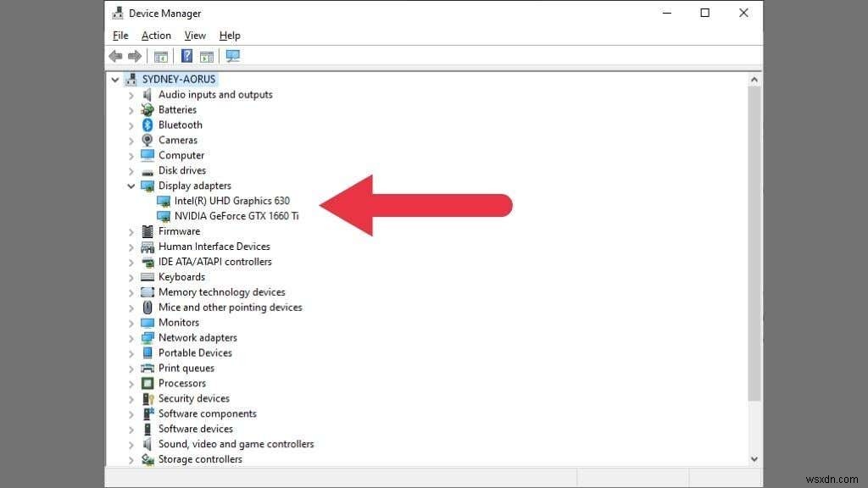Screen dimensions: 868x488
Task: Click Show/Hide Console Tree toolbar icon
Action: pyautogui.click(x=160, y=57)
